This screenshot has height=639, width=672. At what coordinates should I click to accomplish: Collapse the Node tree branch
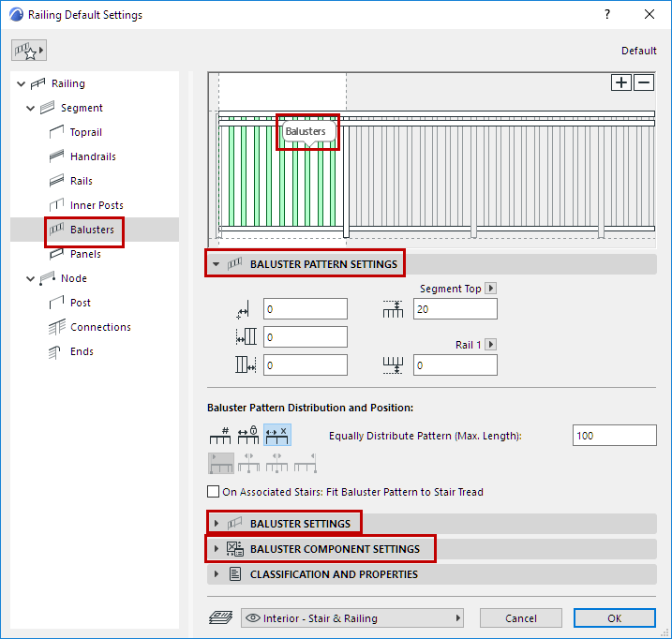pyautogui.click(x=30, y=278)
